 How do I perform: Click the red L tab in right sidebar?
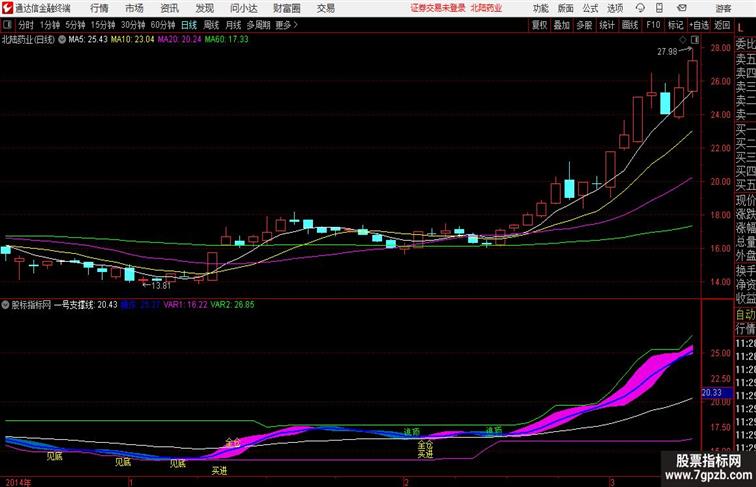click(x=741, y=28)
